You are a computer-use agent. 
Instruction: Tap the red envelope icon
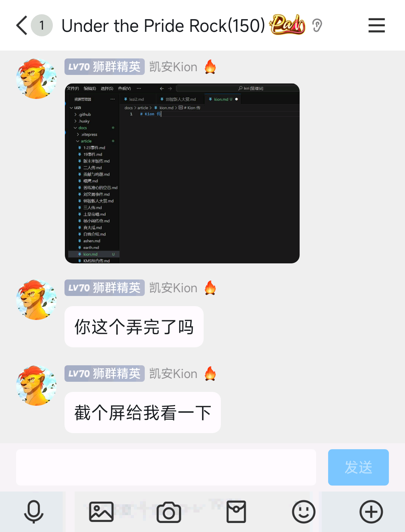click(236, 512)
